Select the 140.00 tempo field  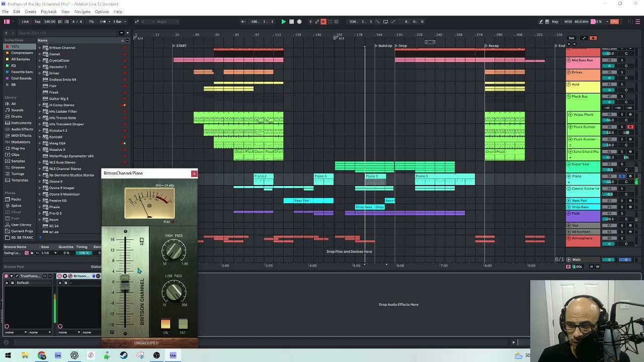(x=50, y=22)
